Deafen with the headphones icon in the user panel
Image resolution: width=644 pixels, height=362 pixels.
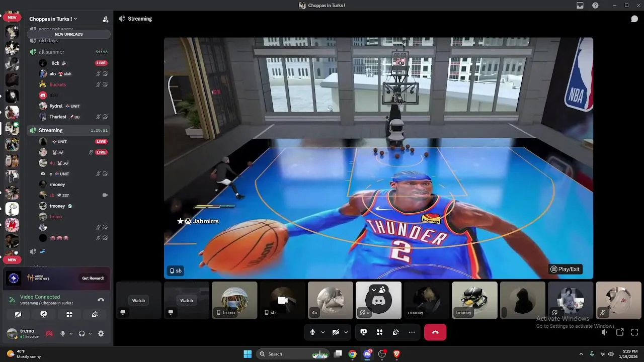(82, 333)
